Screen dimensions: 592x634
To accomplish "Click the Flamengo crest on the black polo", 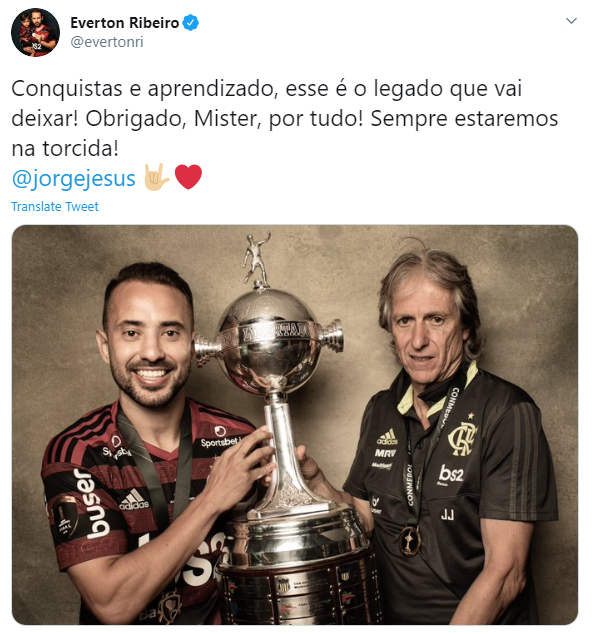I will click(462, 436).
